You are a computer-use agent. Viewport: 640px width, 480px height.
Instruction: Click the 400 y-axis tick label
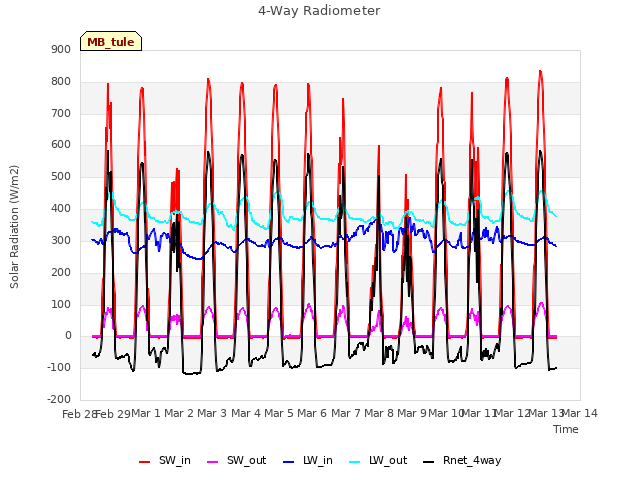click(x=61, y=208)
